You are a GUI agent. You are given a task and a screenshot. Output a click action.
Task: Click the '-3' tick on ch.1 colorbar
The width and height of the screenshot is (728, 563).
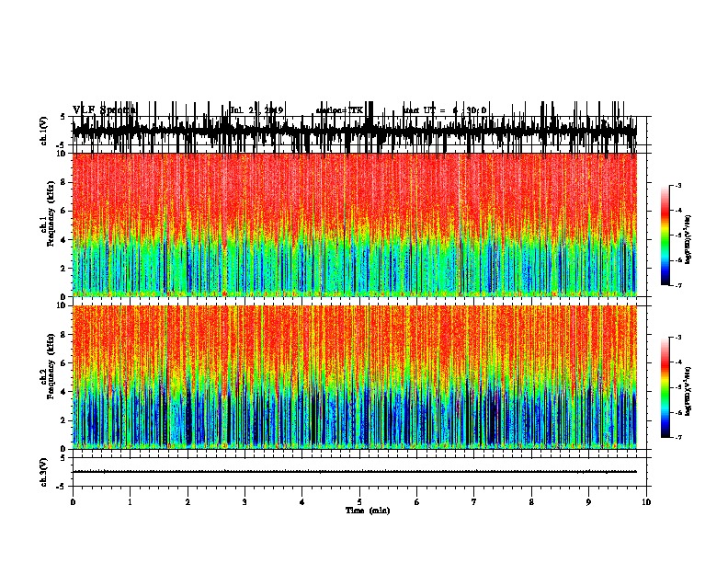677,185
